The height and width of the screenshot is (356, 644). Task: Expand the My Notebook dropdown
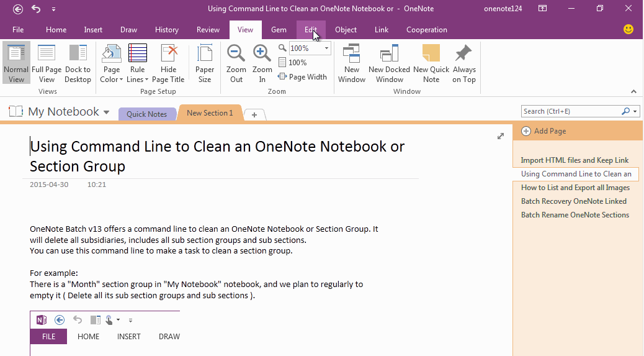tap(106, 112)
